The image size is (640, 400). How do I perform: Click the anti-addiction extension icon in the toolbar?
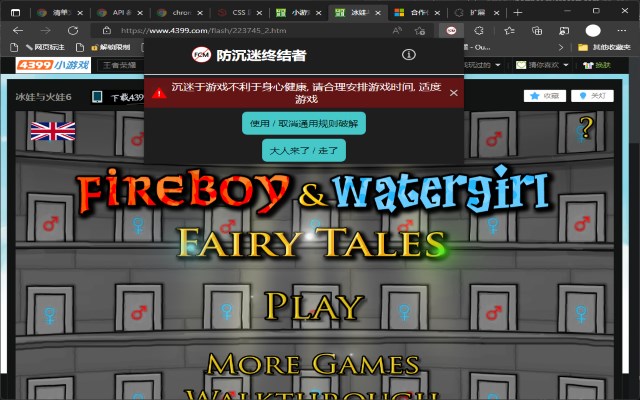[x=451, y=31]
